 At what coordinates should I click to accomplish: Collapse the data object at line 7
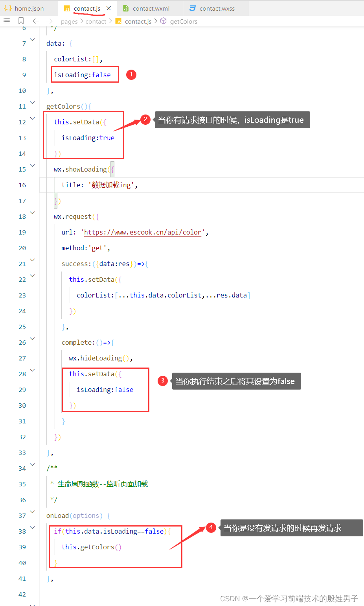[32, 39]
